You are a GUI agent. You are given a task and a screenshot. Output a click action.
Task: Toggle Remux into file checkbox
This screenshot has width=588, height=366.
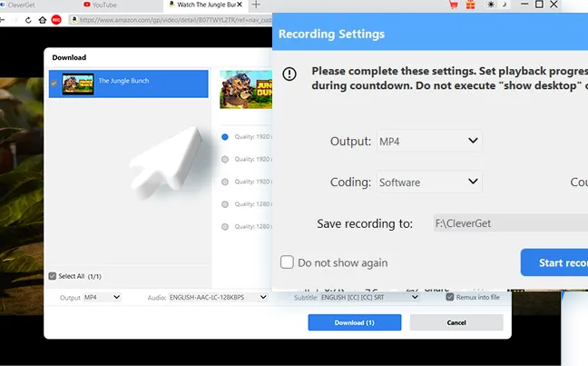pos(450,297)
